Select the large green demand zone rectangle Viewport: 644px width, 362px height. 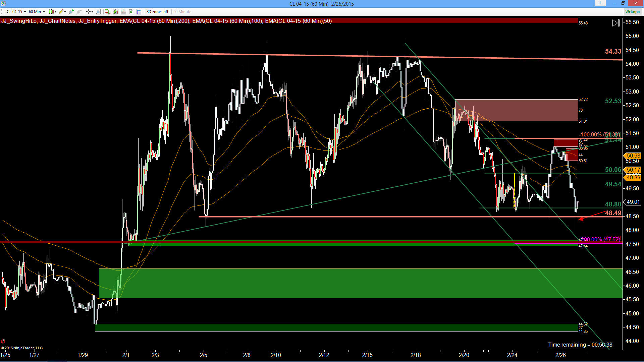pyautogui.click(x=361, y=283)
